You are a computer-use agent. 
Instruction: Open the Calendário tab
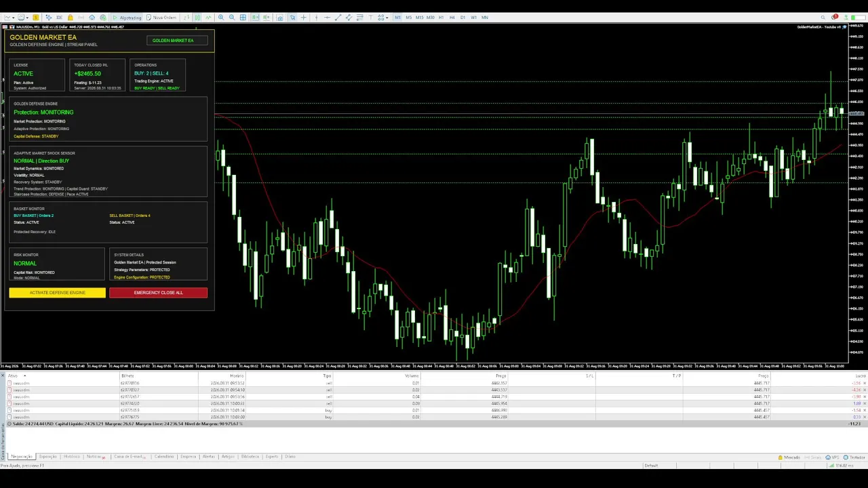(x=164, y=457)
